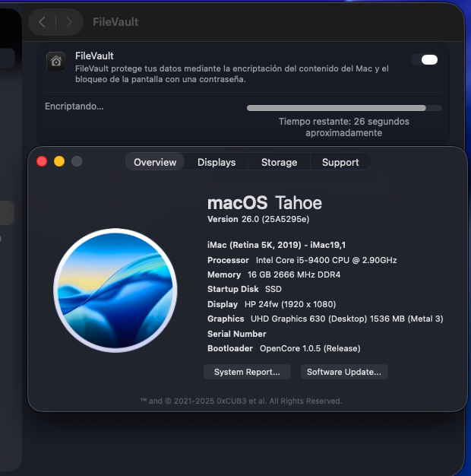Image resolution: width=471 pixels, height=476 pixels.
Task: Click the 'FileVault' title in the toolbar
Action: pos(115,22)
